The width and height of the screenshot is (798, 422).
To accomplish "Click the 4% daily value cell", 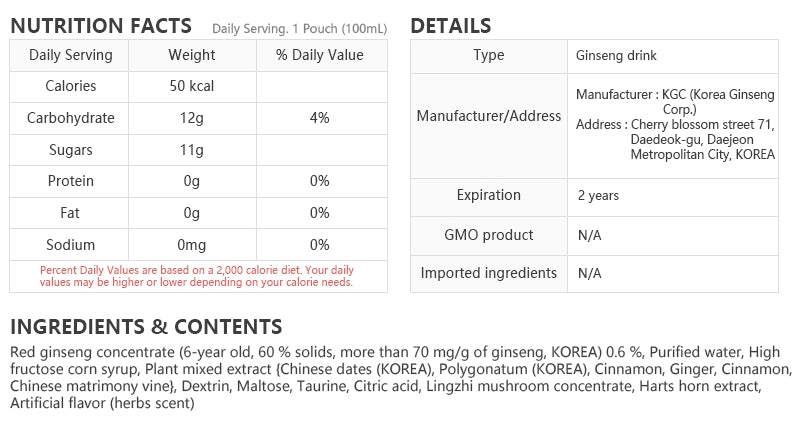I will pos(320,118).
